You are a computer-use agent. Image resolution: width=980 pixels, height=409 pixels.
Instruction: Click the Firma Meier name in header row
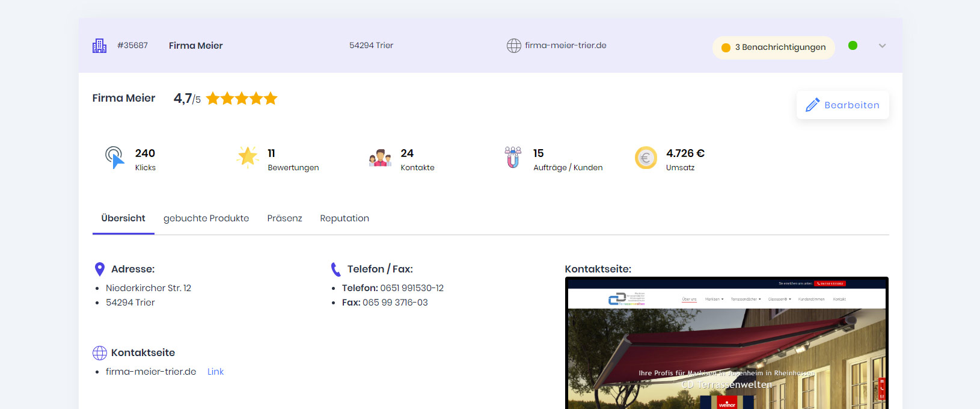(196, 46)
